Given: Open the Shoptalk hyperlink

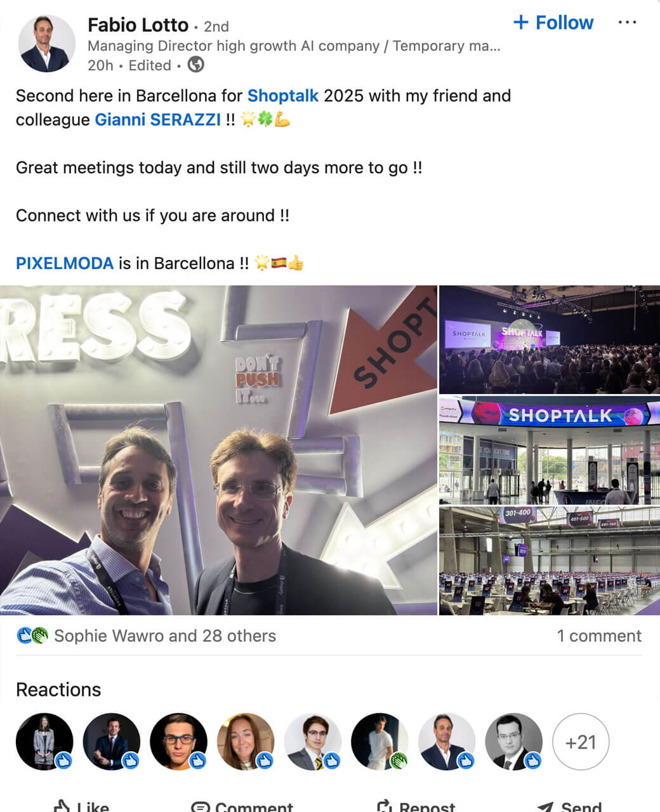Looking at the screenshot, I should [283, 96].
